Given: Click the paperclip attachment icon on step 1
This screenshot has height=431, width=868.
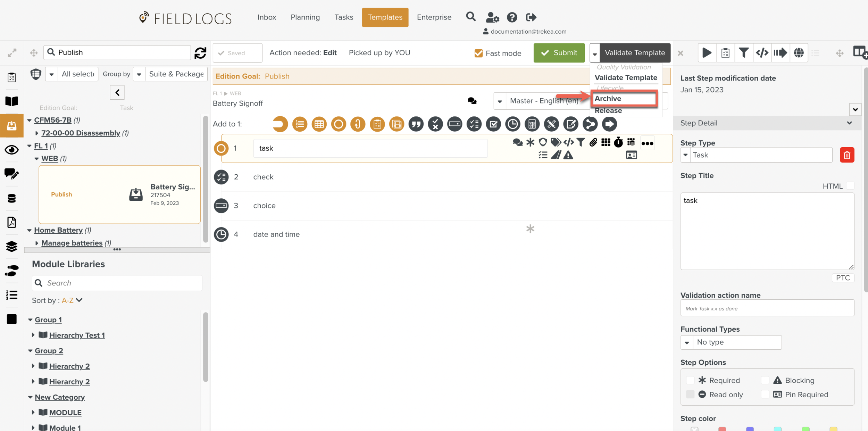Looking at the screenshot, I should click(x=593, y=142).
